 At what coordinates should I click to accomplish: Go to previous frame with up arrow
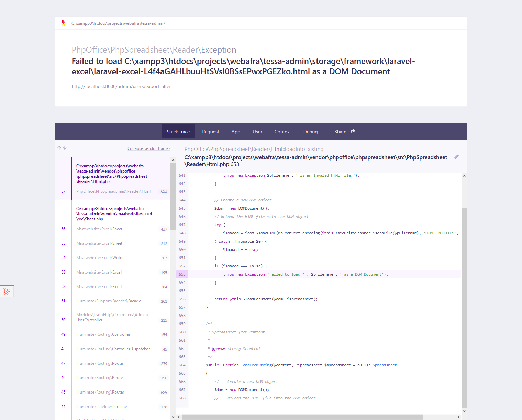(x=59, y=148)
